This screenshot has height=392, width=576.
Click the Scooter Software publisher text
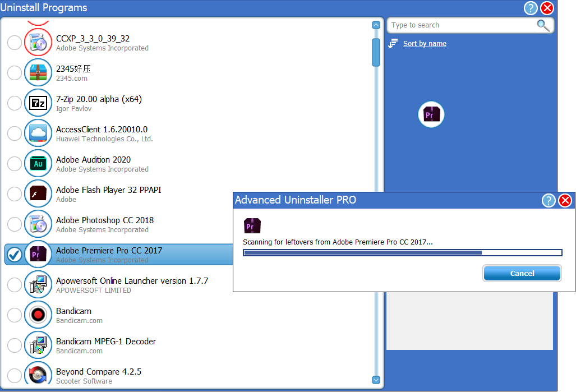tap(84, 381)
